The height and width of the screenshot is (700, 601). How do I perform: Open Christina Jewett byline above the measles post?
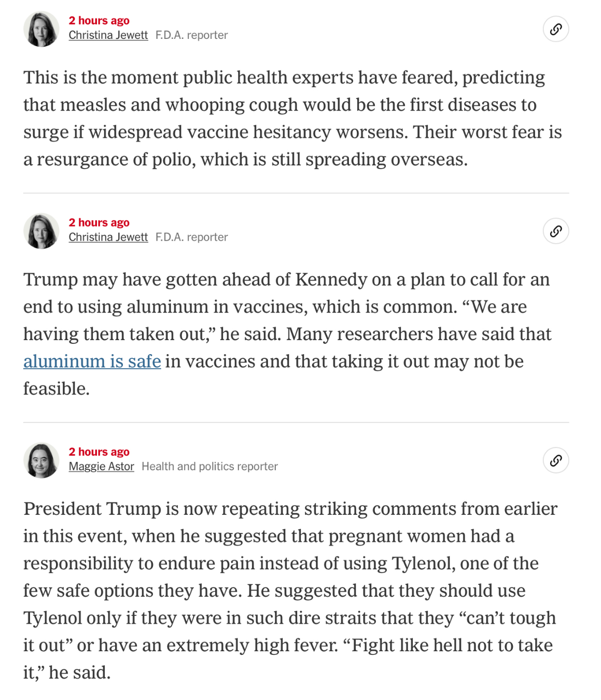click(108, 35)
